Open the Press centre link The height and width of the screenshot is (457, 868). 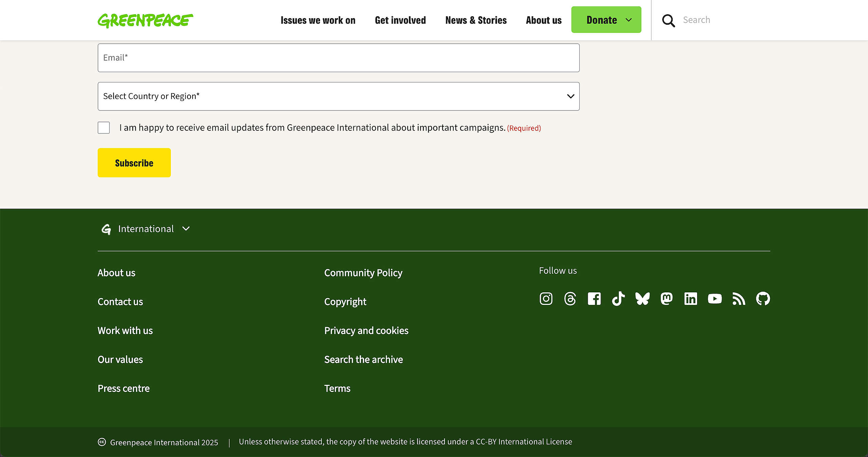click(x=124, y=388)
